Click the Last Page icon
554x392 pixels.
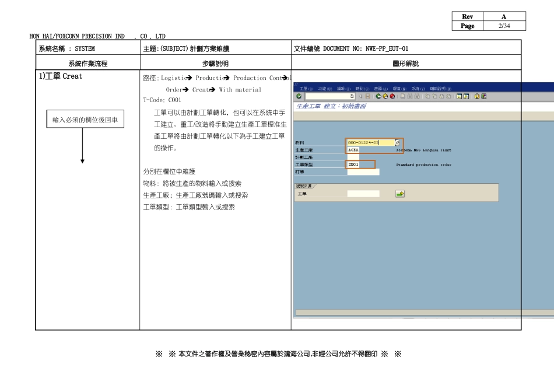[x=448, y=96]
